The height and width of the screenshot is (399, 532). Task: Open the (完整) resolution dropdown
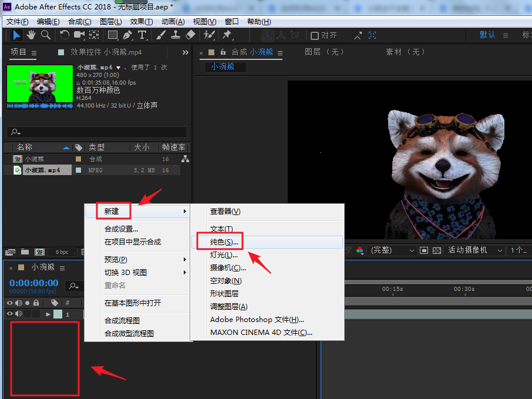[392, 250]
